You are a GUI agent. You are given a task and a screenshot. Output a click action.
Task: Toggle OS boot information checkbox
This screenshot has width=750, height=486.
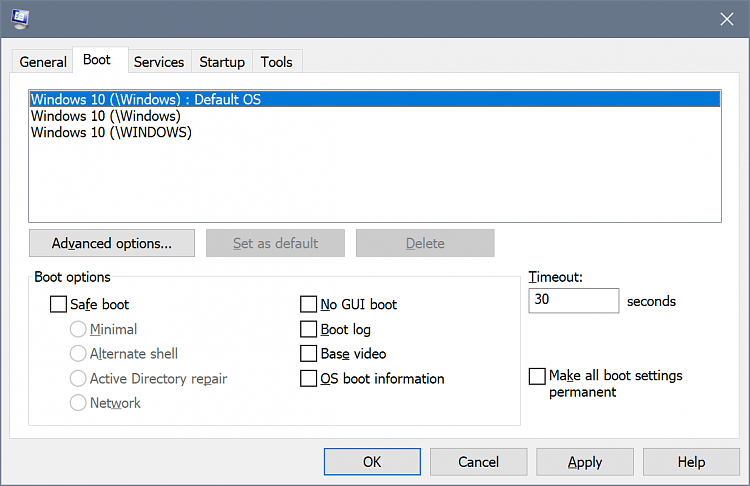pyautogui.click(x=308, y=378)
